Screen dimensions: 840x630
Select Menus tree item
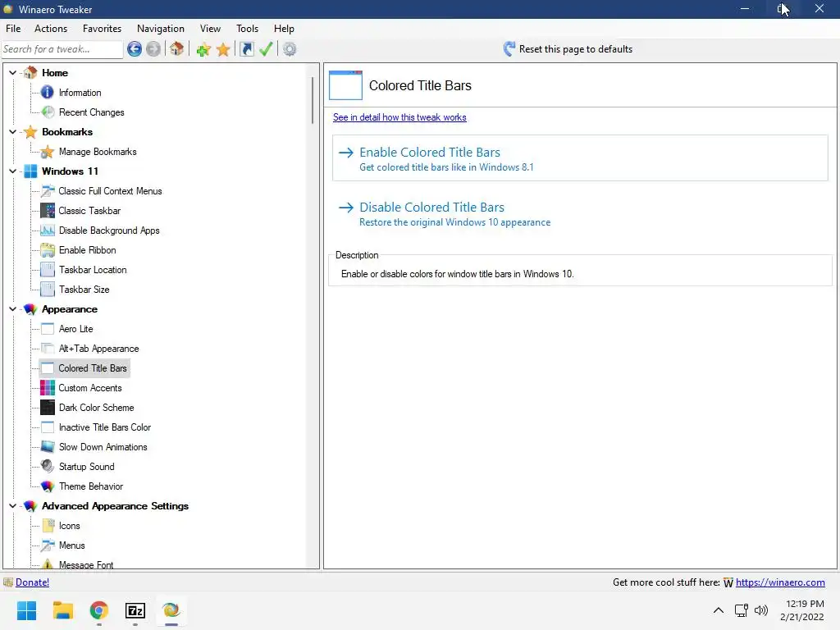72,546
